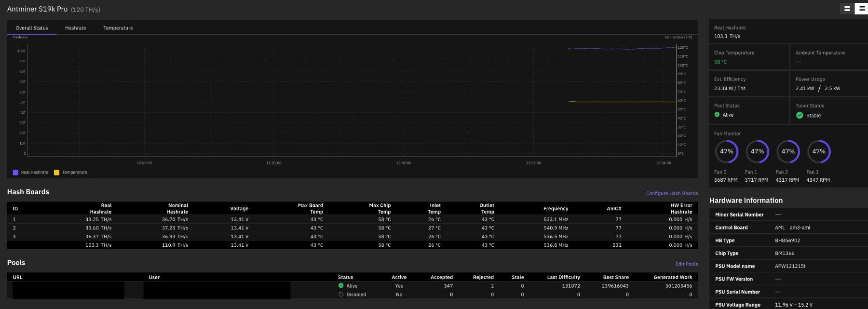Click the Real Hashrate legend label
The image size is (868, 309).
pyautogui.click(x=35, y=173)
